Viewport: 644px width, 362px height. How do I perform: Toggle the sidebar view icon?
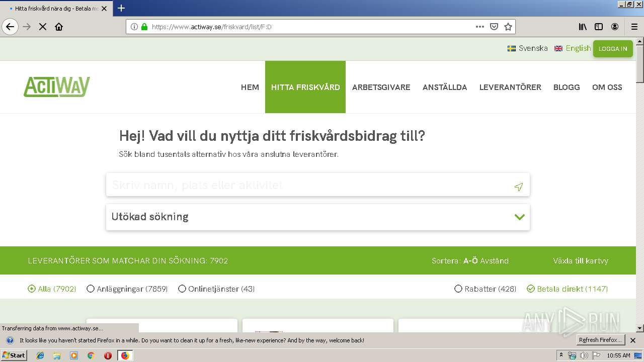point(599,27)
